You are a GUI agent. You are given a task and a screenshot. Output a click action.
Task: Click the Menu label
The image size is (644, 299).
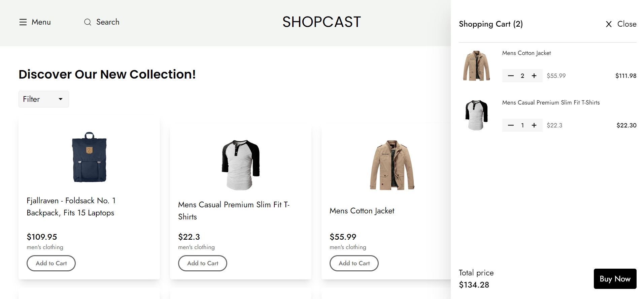tap(41, 22)
